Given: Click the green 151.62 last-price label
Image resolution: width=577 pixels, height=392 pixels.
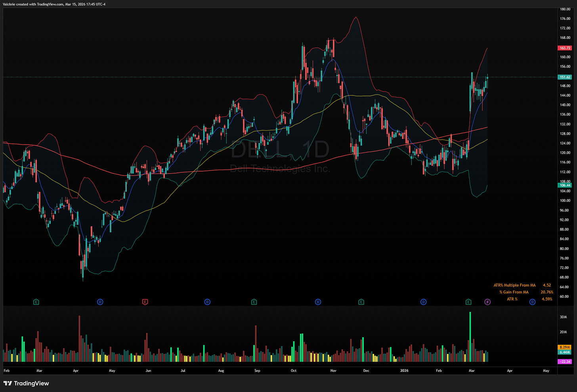Looking at the screenshot, I should [x=565, y=77].
